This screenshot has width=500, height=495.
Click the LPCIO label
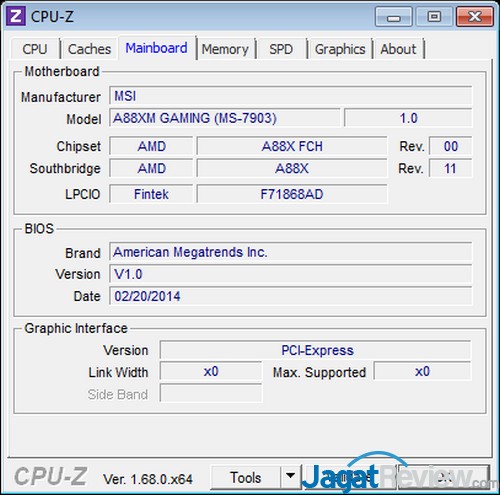pos(83,194)
